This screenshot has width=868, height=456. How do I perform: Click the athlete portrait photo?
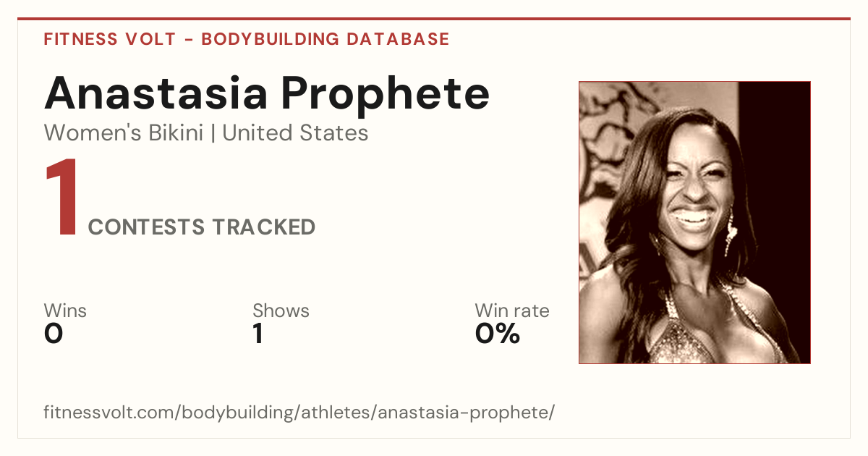694,222
